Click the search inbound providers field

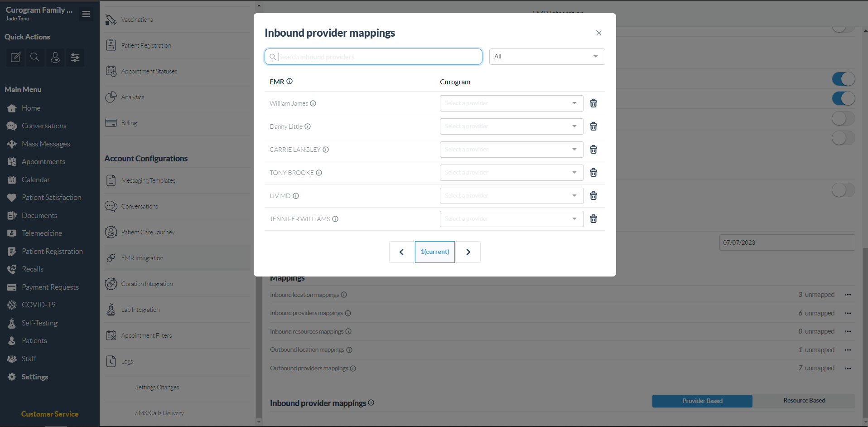click(x=373, y=56)
